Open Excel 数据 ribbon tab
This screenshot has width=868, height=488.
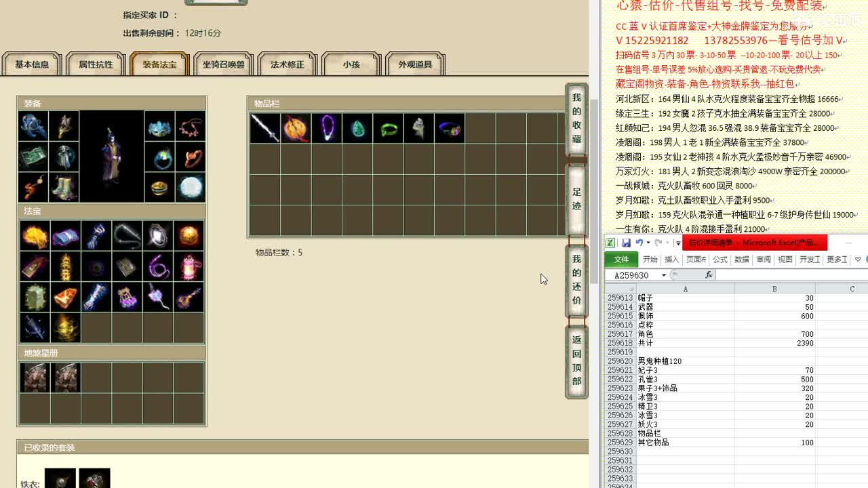[x=742, y=260]
